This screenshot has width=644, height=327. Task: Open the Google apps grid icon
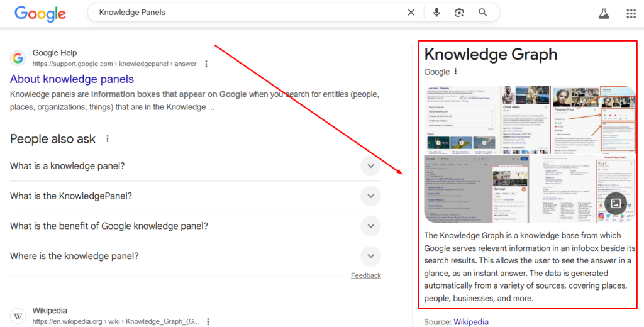click(631, 14)
